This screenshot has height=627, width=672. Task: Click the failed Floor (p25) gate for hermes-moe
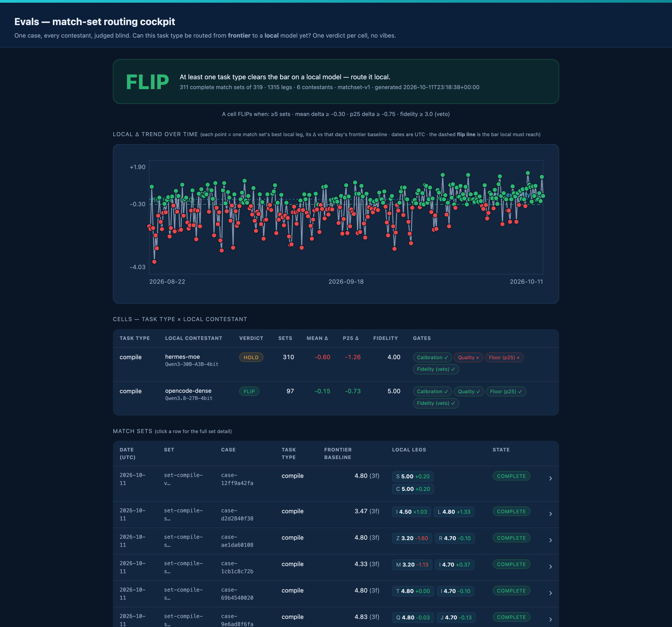click(x=504, y=357)
